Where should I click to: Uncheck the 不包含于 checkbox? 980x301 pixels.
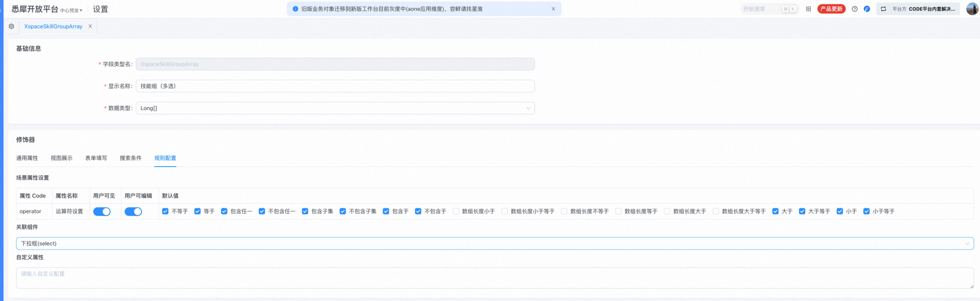pyautogui.click(x=418, y=211)
